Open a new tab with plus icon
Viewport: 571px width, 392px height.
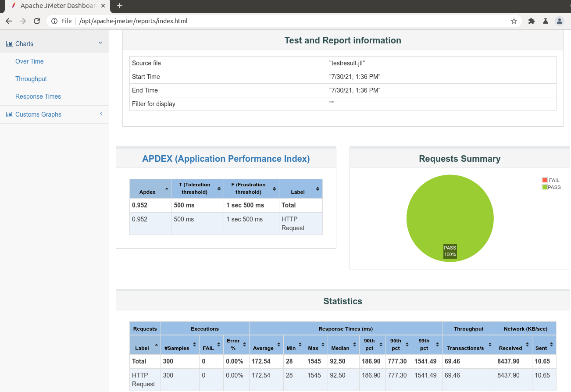120,6
